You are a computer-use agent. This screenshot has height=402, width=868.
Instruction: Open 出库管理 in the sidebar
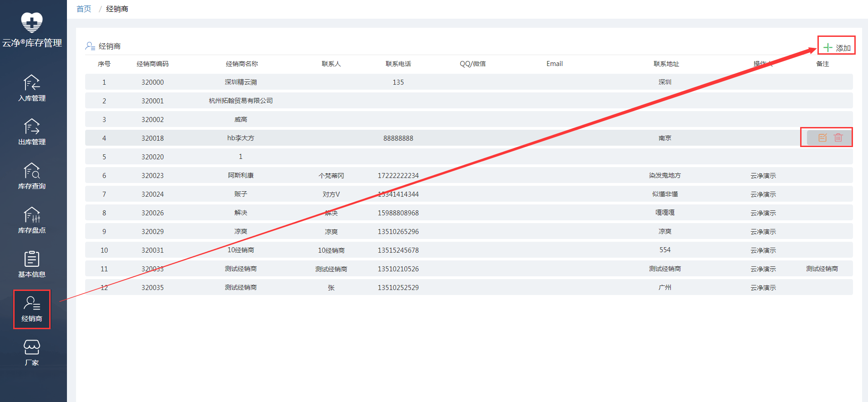32,132
